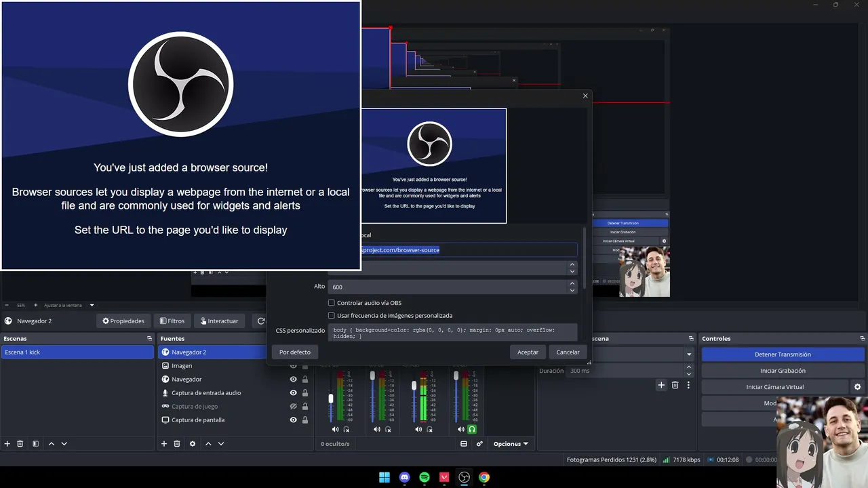This screenshot has width=868, height=488.
Task: Adjust the Alto value stepper arrows
Action: coord(572,287)
